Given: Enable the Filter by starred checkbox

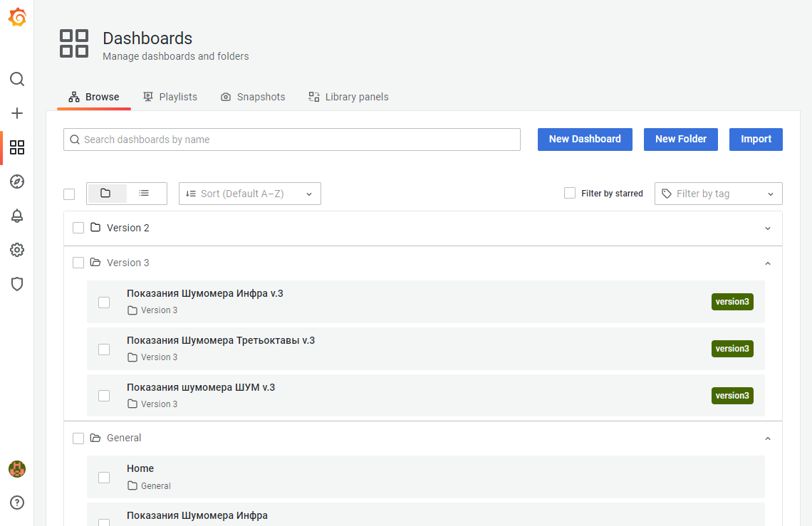Looking at the screenshot, I should pyautogui.click(x=570, y=193).
